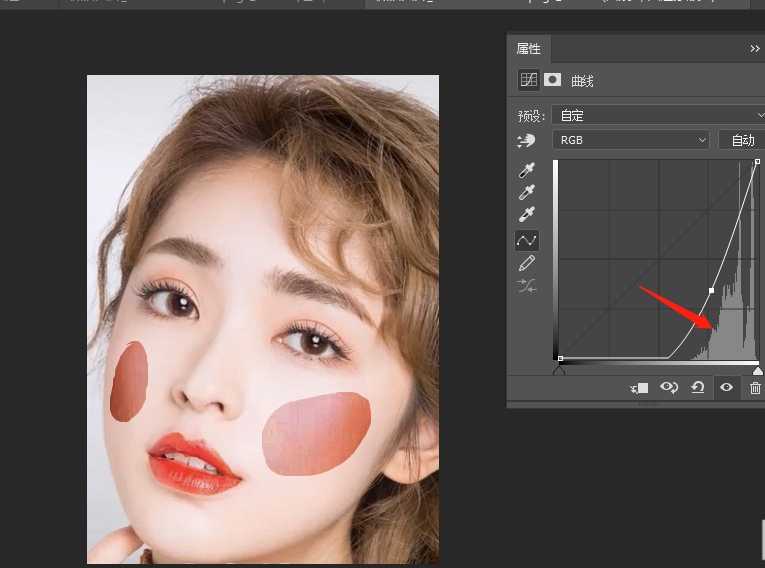Select the pencil draw curve tool
Image resolution: width=765 pixels, height=568 pixels.
pyautogui.click(x=527, y=263)
